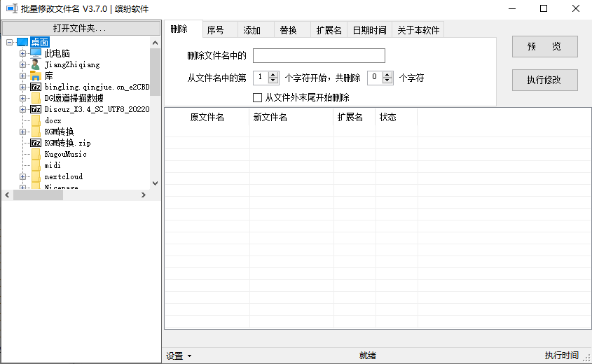This screenshot has width=592, height=364.
Task: Expand the JiangZhiqiang tree node
Action: pos(22,65)
